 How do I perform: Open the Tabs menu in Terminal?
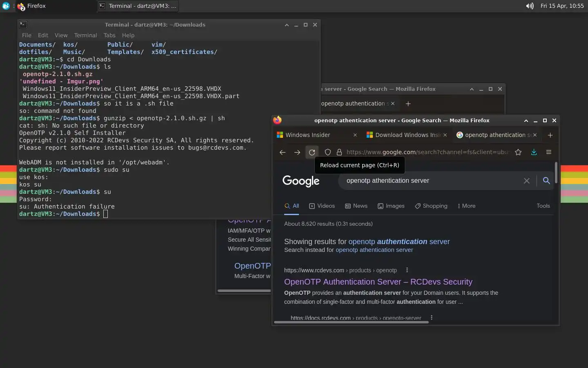click(109, 35)
